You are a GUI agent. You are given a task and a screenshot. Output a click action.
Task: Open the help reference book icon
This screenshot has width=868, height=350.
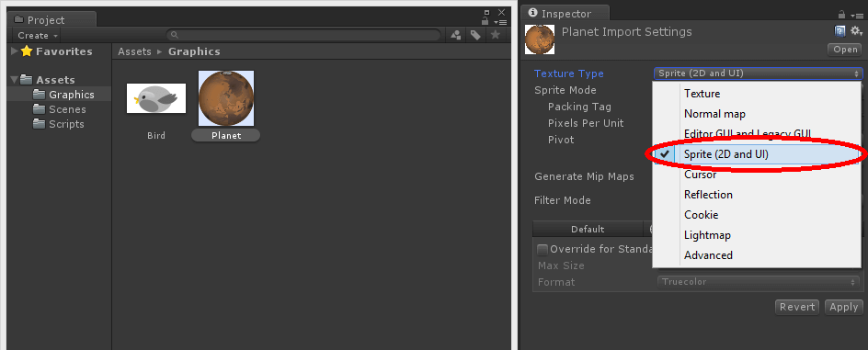pos(839,31)
